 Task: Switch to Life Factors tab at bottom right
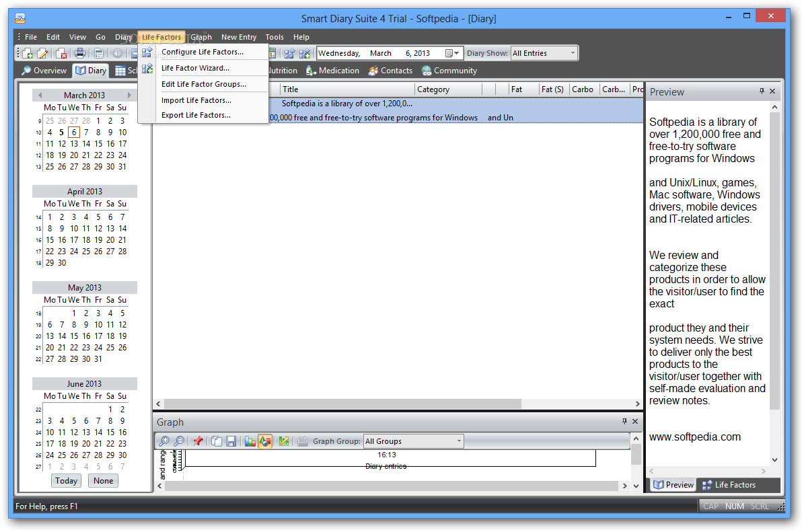tap(729, 485)
